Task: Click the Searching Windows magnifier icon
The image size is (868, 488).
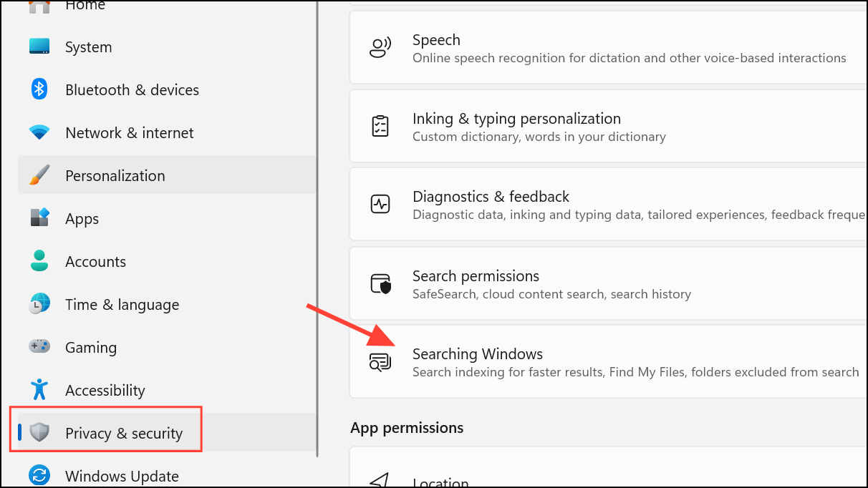Action: [380, 362]
